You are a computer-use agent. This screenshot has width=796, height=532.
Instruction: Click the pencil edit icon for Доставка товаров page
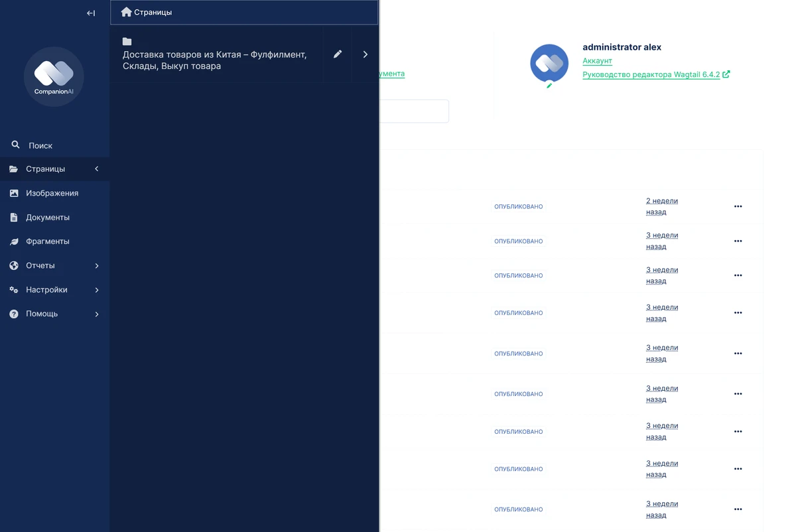tap(338, 54)
